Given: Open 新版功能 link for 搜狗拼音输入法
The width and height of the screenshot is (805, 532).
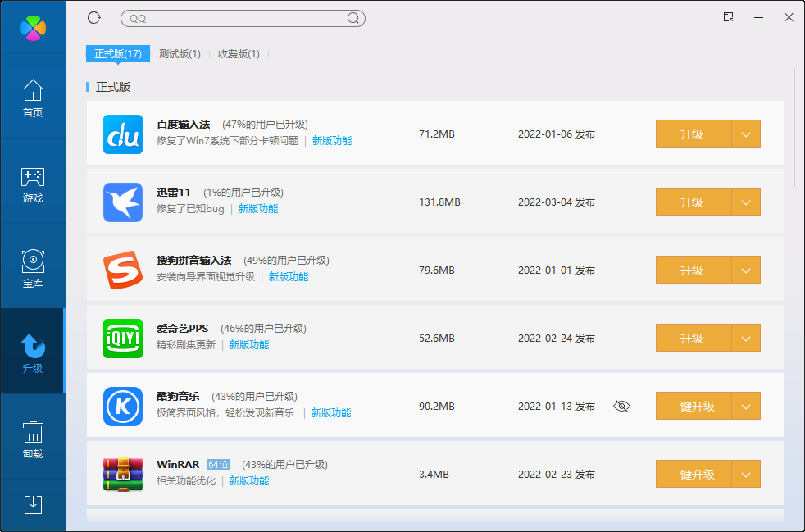Looking at the screenshot, I should pyautogui.click(x=289, y=277).
